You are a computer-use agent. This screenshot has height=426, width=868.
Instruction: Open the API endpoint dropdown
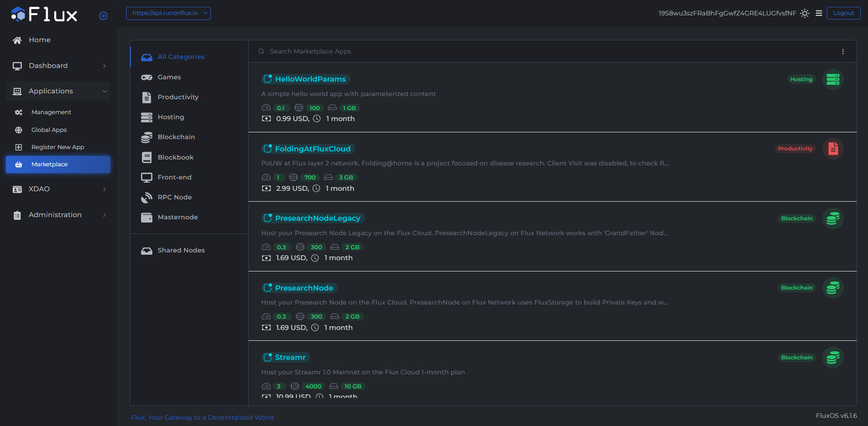pyautogui.click(x=168, y=13)
